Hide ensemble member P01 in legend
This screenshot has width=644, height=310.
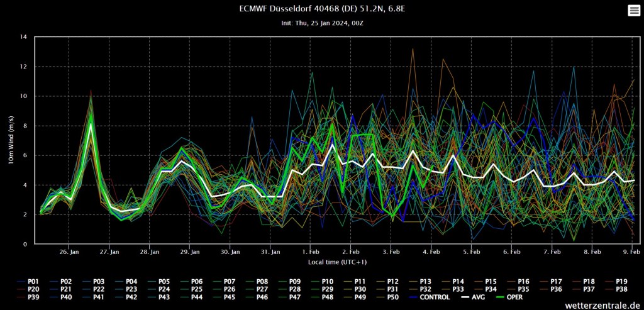coord(33,281)
